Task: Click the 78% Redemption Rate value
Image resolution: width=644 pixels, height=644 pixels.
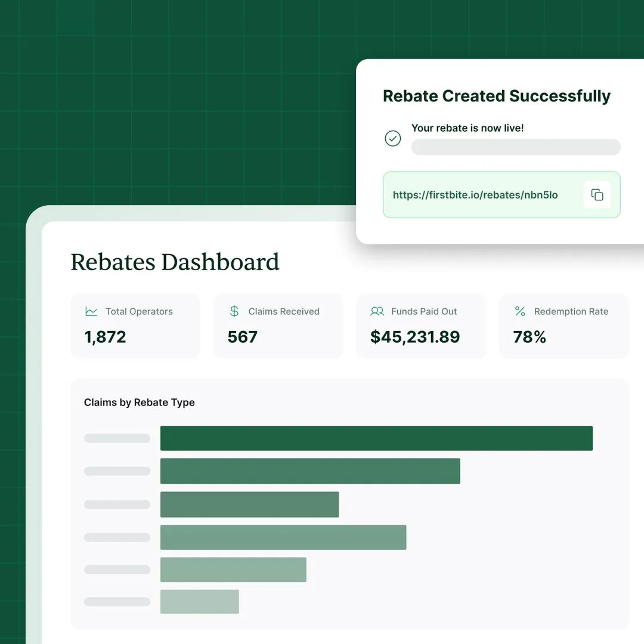Action: tap(530, 337)
